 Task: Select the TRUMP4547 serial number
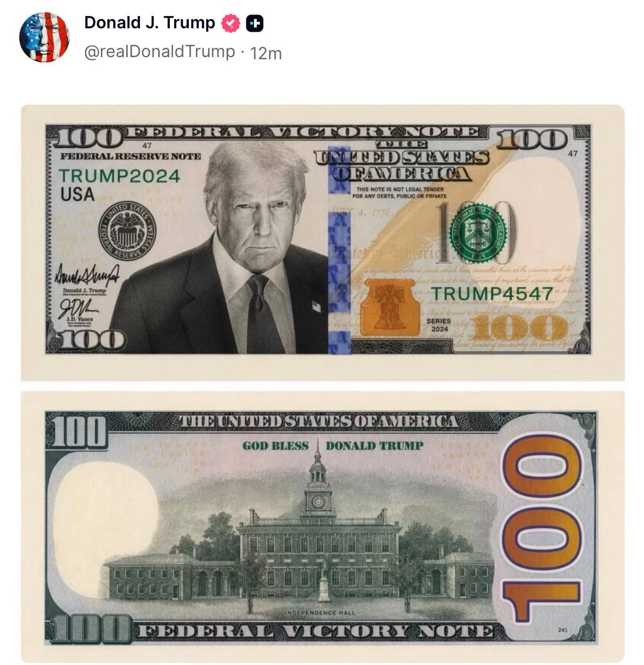point(492,294)
